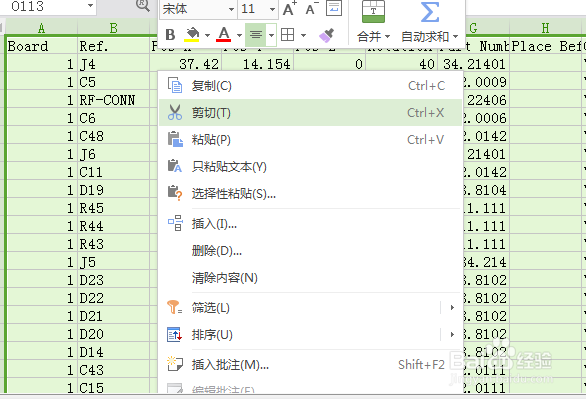The width and height of the screenshot is (586, 399).
Task: Choose 复制(C) from context menu
Action: click(x=311, y=86)
